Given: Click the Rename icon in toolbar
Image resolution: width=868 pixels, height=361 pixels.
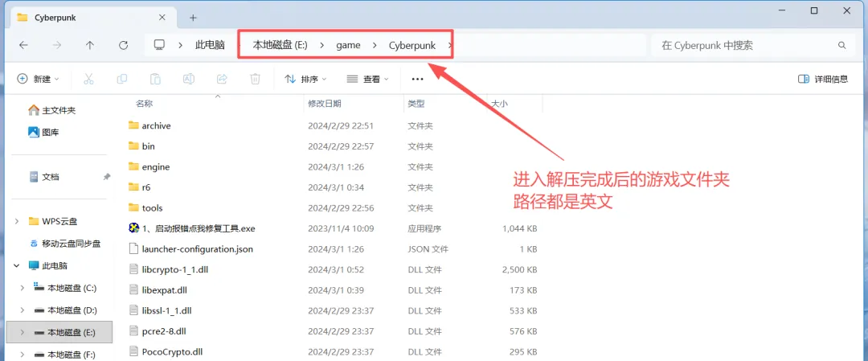Looking at the screenshot, I should click(189, 79).
